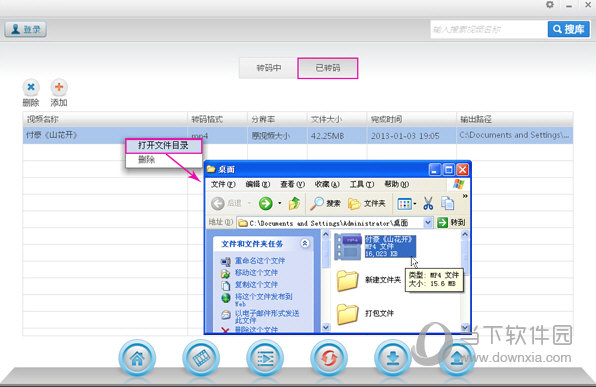Choose 打开文件目录 from the context menu
This screenshot has width=596, height=387.
click(x=163, y=146)
